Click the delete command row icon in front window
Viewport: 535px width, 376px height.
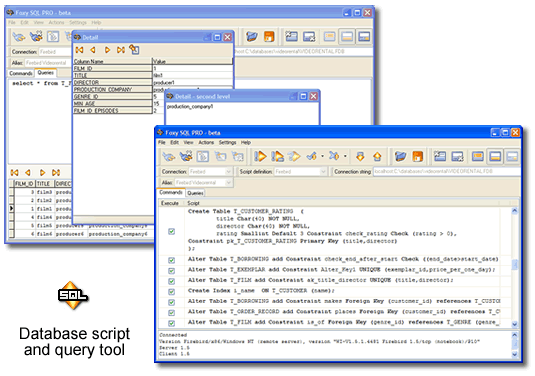(458, 157)
